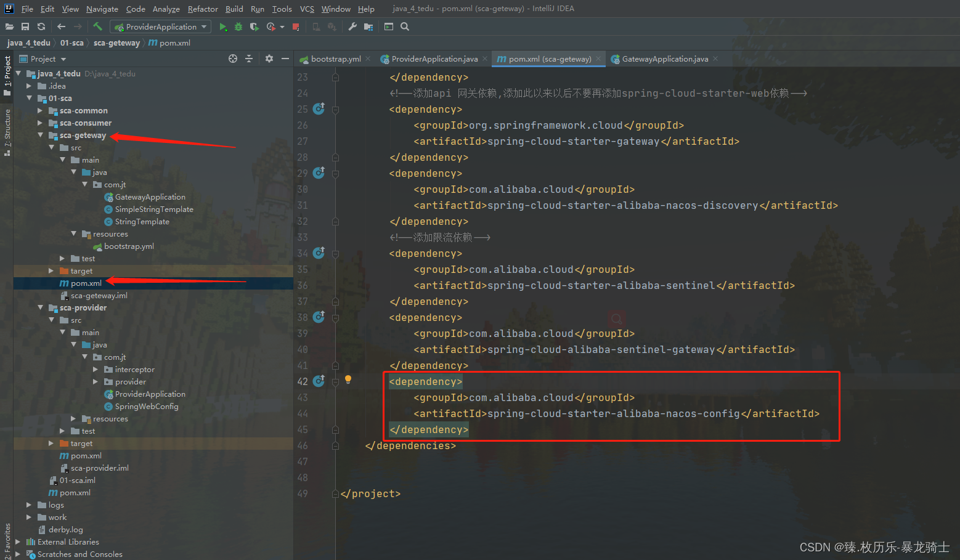Click Locate/Select Opened File target icon
Image resolution: width=960 pixels, height=560 pixels.
pos(233,59)
